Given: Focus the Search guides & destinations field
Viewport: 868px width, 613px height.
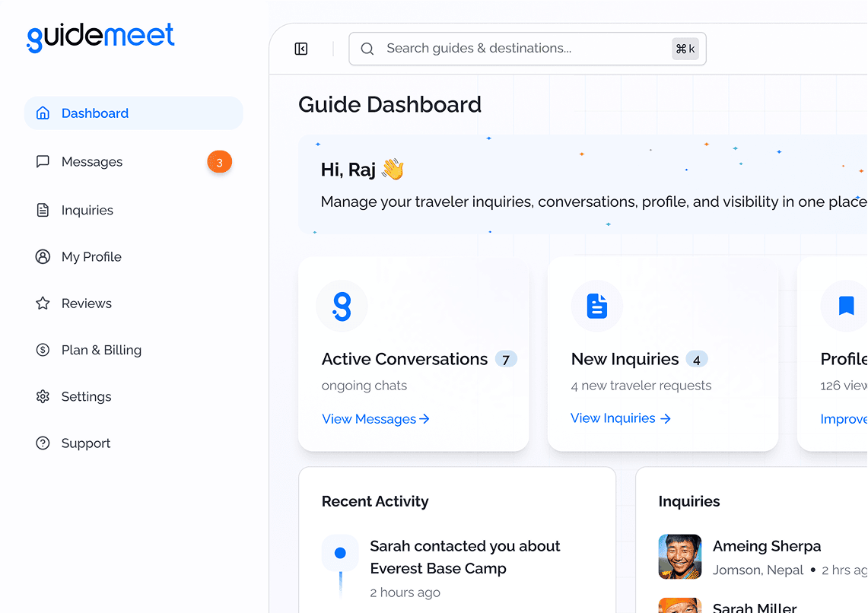Looking at the screenshot, I should (527, 49).
